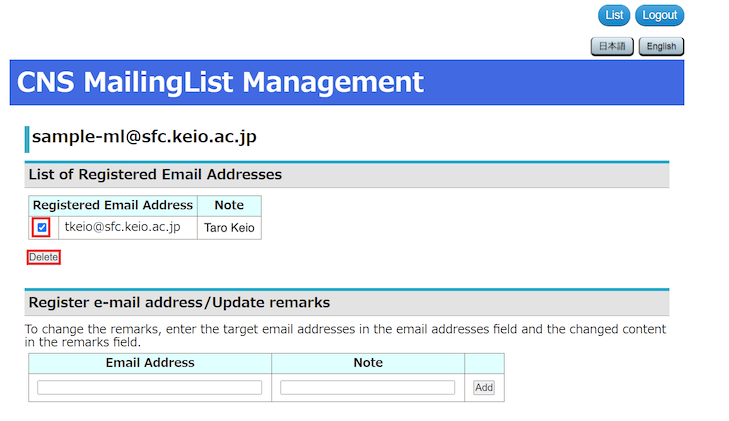Select the tkeio@sfc.keio.ac.jp address cell

(x=123, y=227)
